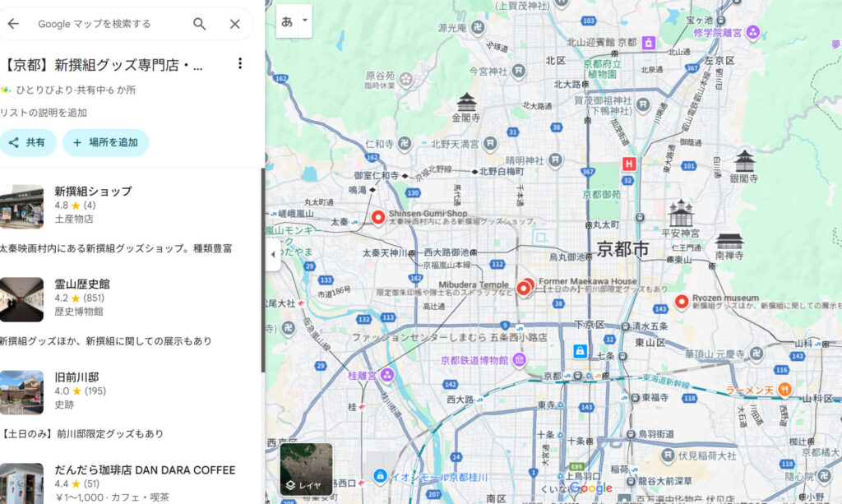Viewport: 842px width, 504px height.
Task: Open 旧前川邸 thumbnail photo
Action: (x=21, y=392)
